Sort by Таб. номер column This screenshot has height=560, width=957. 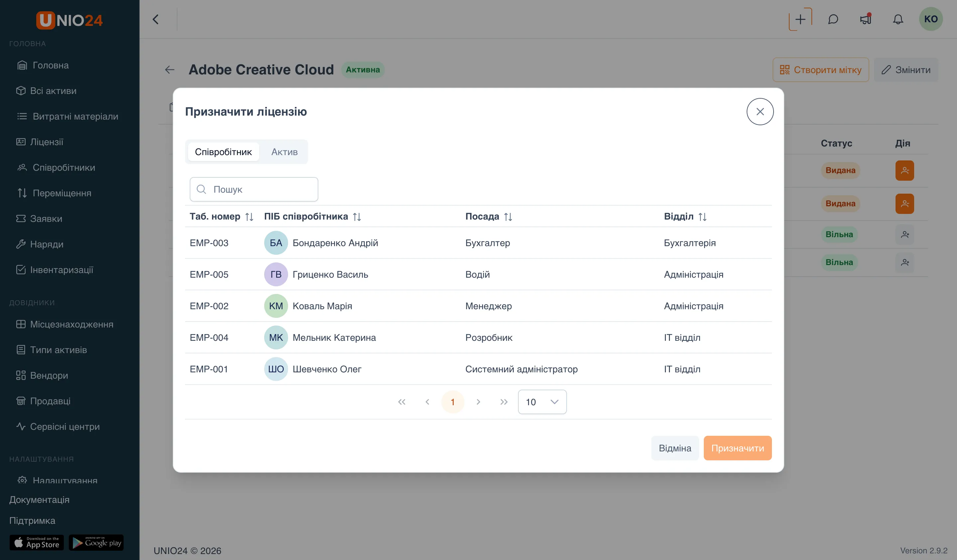[x=221, y=217]
